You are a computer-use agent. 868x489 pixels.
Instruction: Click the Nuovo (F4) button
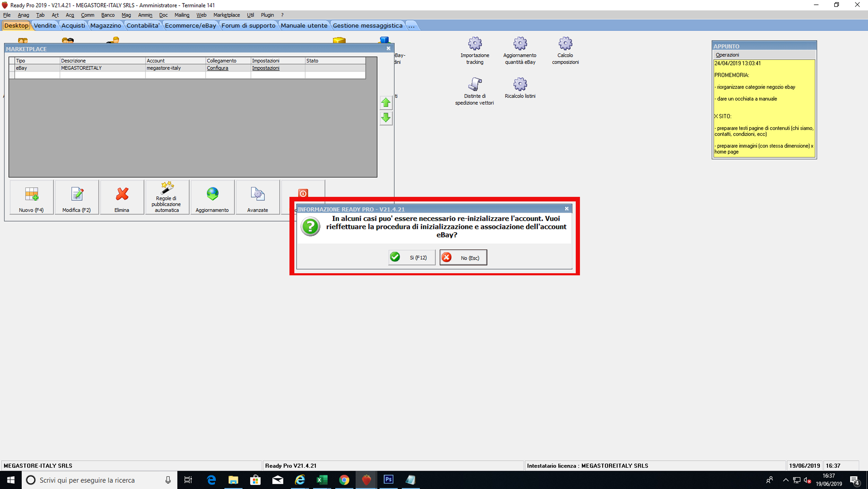pos(31,197)
